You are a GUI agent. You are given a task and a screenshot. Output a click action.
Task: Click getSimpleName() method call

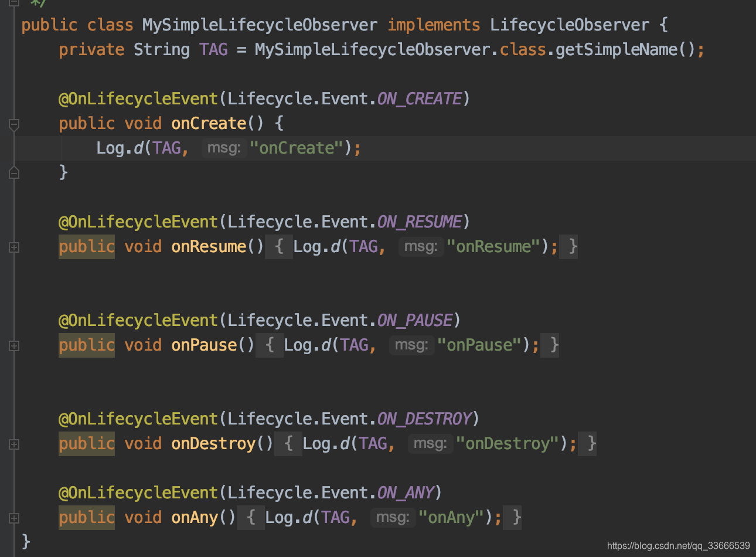coord(625,50)
